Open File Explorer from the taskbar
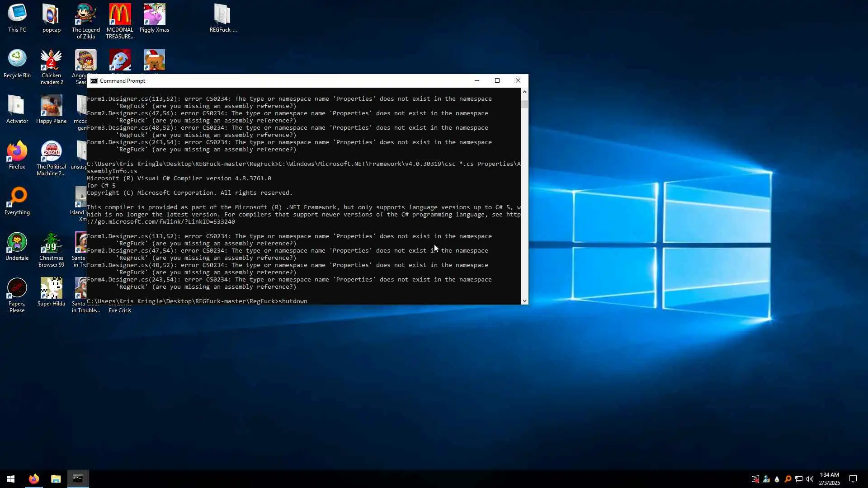Image resolution: width=868 pixels, height=488 pixels. (x=56, y=479)
